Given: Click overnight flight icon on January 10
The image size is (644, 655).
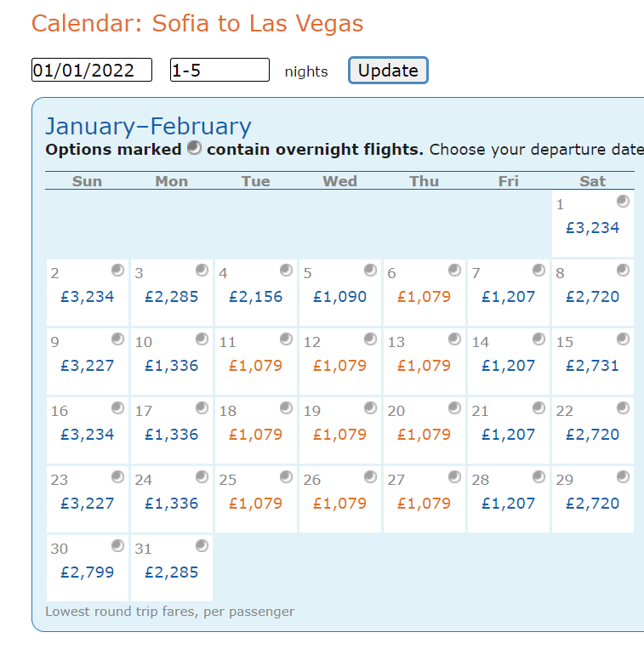Looking at the screenshot, I should (x=202, y=339).
